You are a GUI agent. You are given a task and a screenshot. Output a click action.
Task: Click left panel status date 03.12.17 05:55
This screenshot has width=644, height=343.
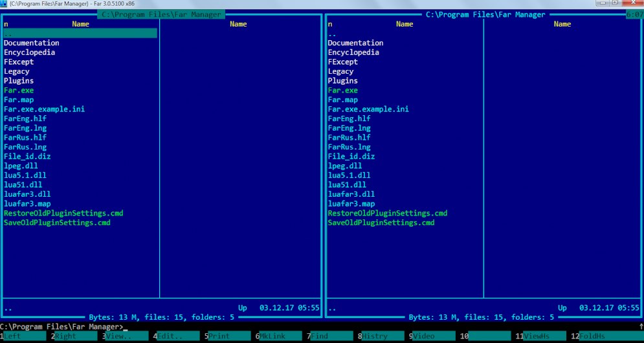click(x=289, y=307)
